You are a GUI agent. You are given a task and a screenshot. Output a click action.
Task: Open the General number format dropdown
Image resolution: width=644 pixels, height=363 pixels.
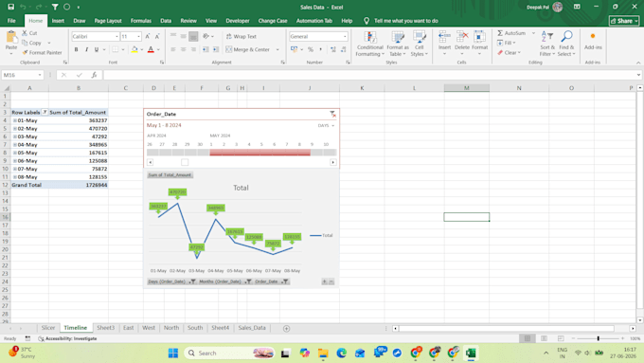tap(345, 37)
